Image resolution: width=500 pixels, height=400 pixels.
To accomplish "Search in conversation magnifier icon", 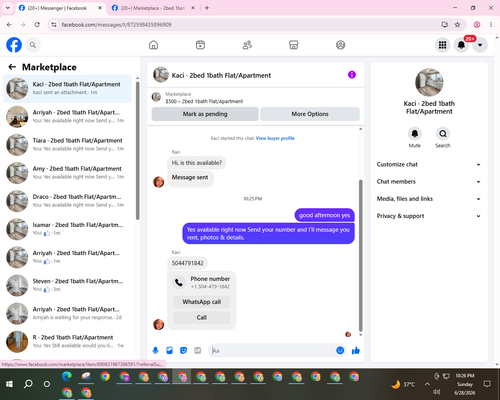I will click(443, 134).
